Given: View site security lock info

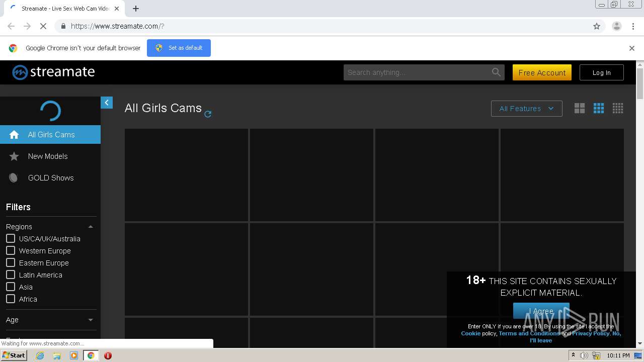Looking at the screenshot, I should (x=63, y=26).
